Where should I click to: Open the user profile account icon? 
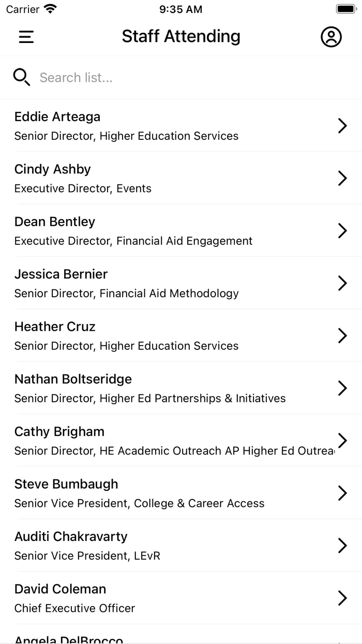click(331, 37)
